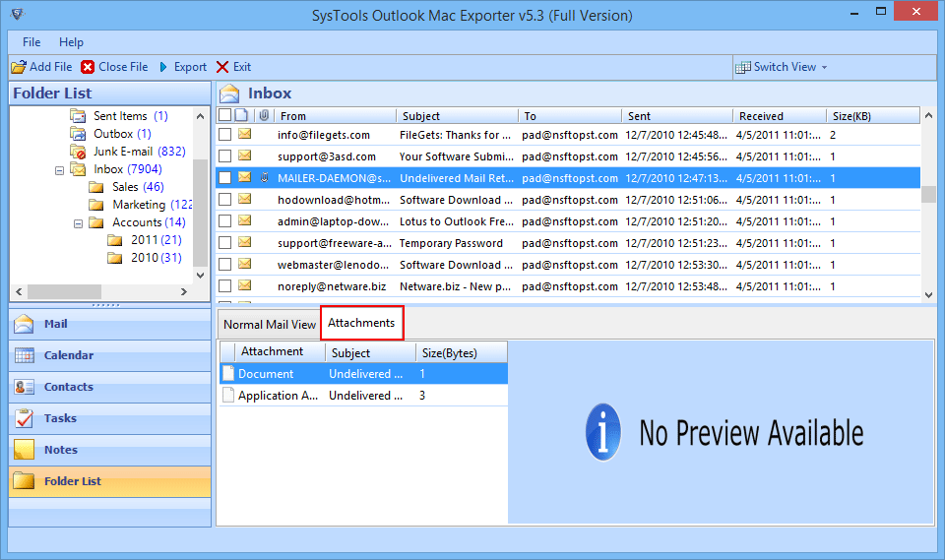Viewport: 945px width, 560px height.
Task: Toggle the select-all checkbox in header
Action: (225, 116)
